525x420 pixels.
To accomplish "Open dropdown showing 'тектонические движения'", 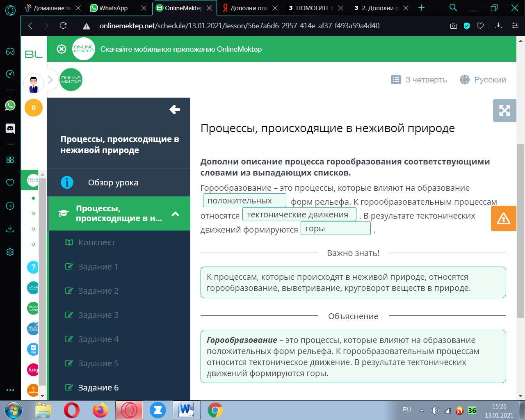I will click(x=299, y=215).
